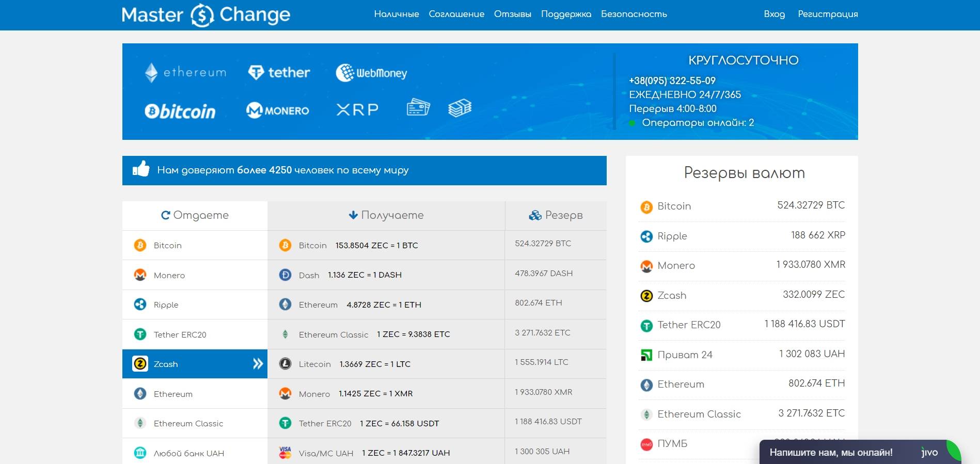Screen dimensions: 980x464
Task: Click the Отдаете column header
Action: [x=195, y=215]
